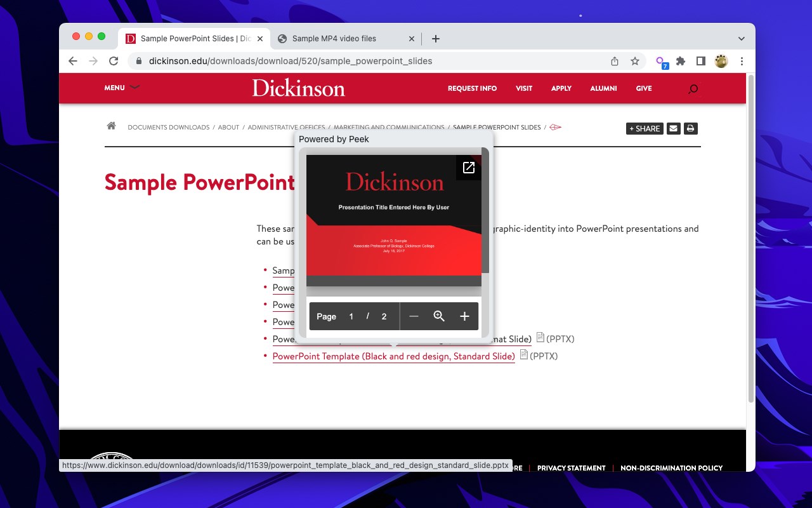Click the webpage vertical scrollbar
This screenshot has height=508, width=812.
click(750, 238)
